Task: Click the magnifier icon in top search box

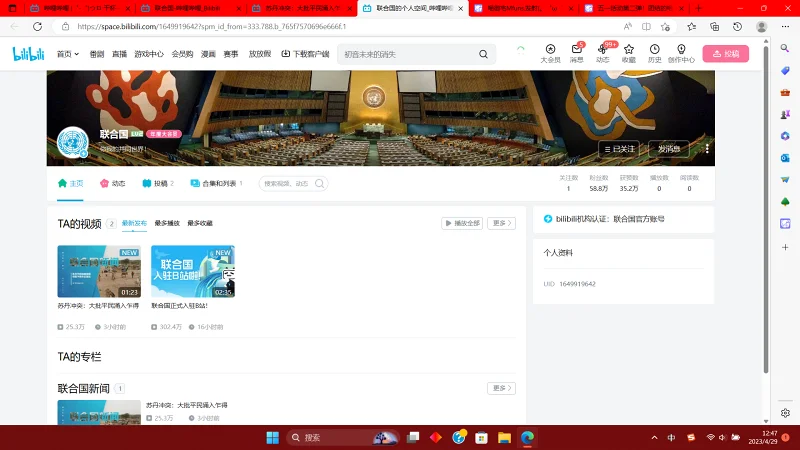Action: point(483,54)
